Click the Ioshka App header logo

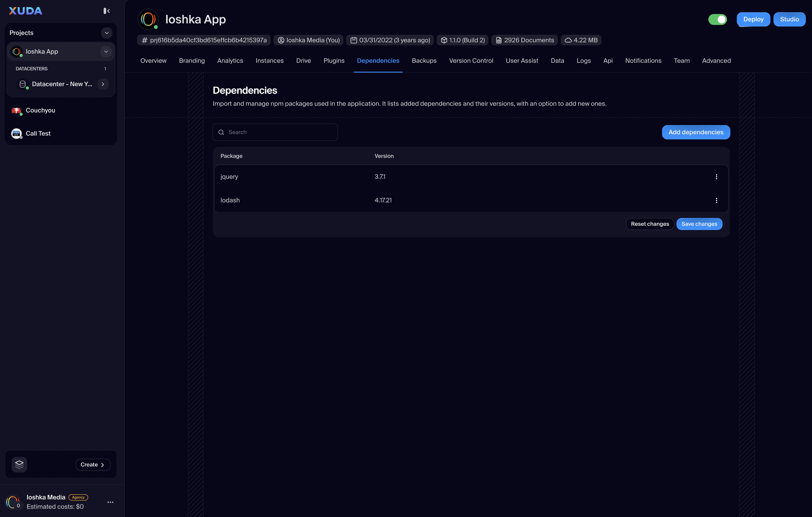pos(148,19)
